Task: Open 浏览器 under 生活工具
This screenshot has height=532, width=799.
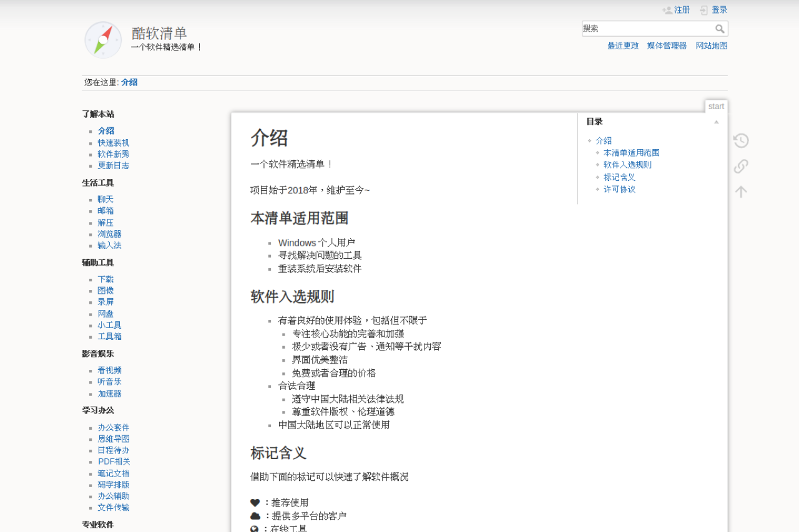Action: (x=109, y=234)
